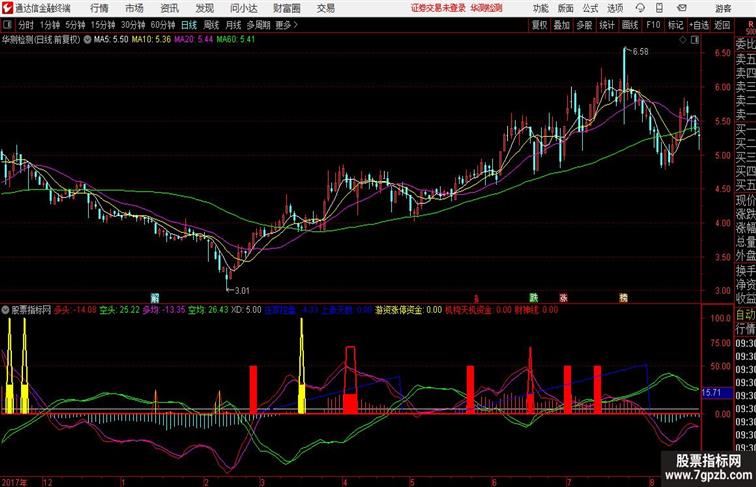Open the 行情 menu

pyautogui.click(x=99, y=8)
